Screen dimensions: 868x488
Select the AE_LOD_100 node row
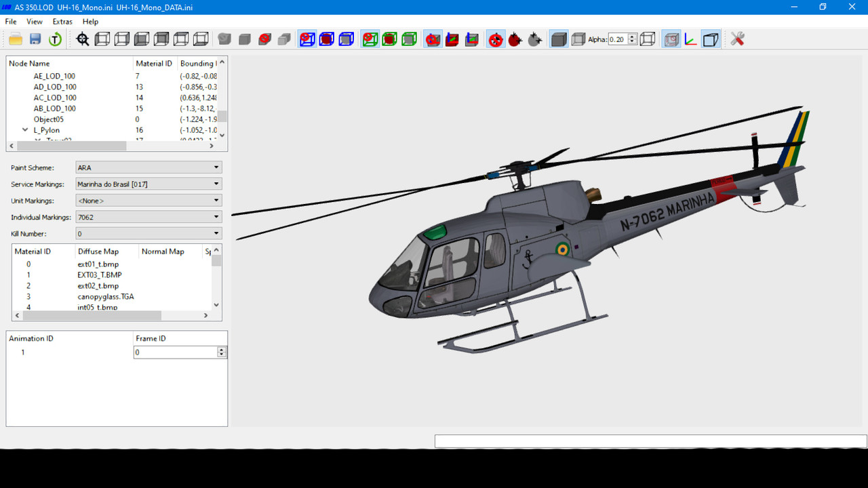click(112, 76)
